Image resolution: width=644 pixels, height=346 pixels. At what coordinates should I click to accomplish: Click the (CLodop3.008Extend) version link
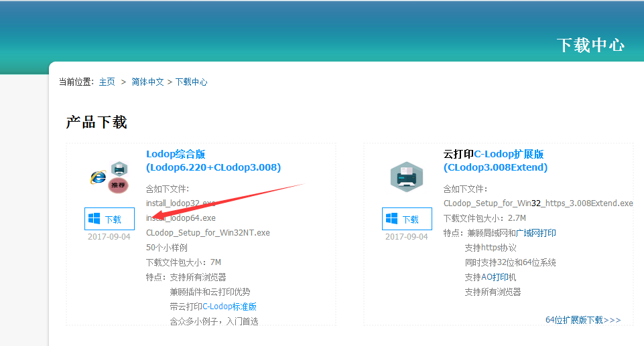pyautogui.click(x=495, y=167)
